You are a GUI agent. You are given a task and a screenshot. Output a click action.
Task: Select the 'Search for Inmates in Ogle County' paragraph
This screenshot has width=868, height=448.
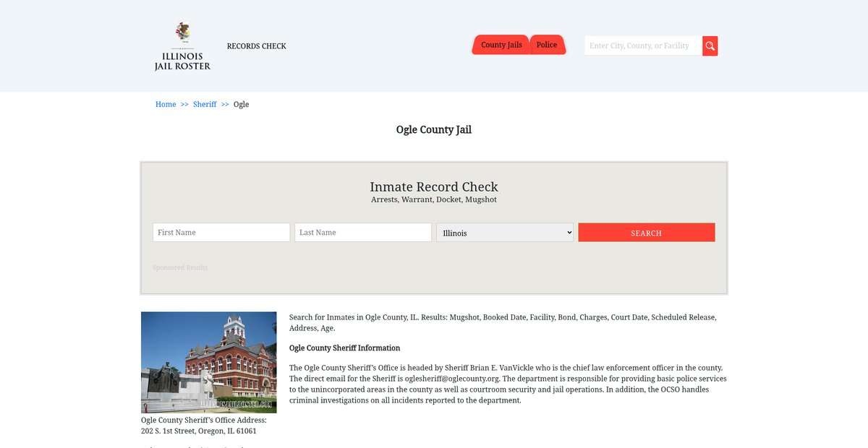[x=503, y=322]
